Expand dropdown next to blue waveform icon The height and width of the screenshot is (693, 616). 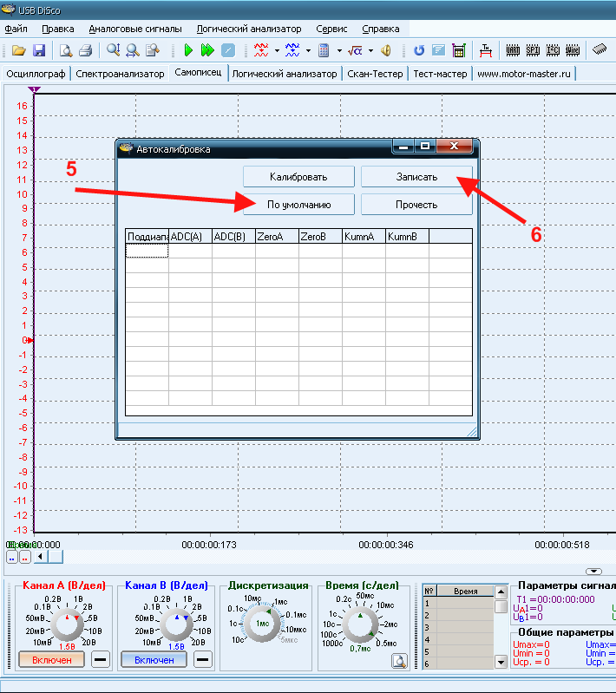[308, 51]
